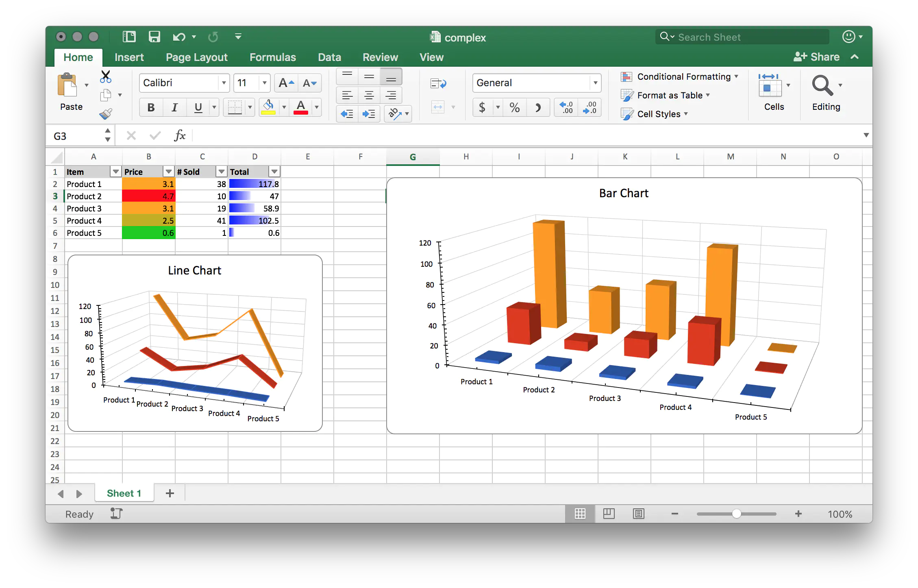Click the Save icon in title bar
This screenshot has height=588, width=918.
[154, 37]
